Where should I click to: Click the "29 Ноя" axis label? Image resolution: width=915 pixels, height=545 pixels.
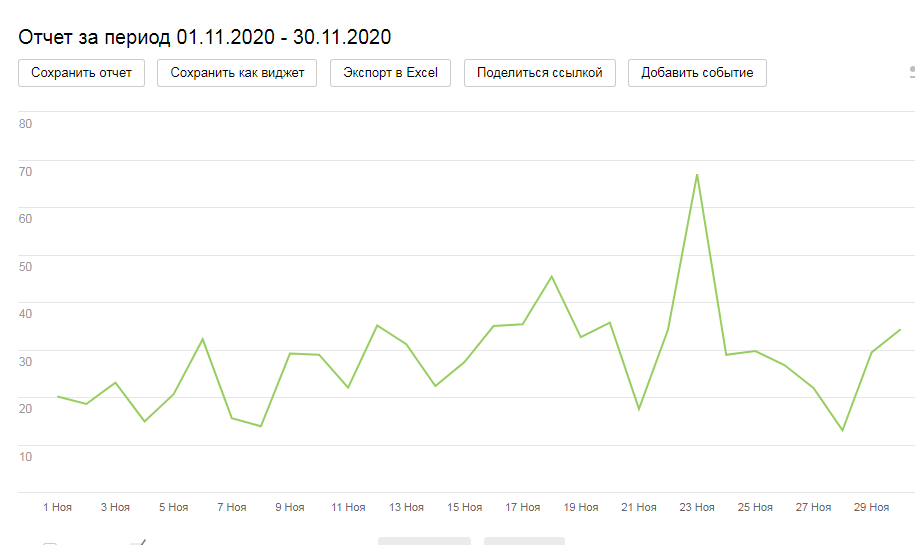click(871, 508)
